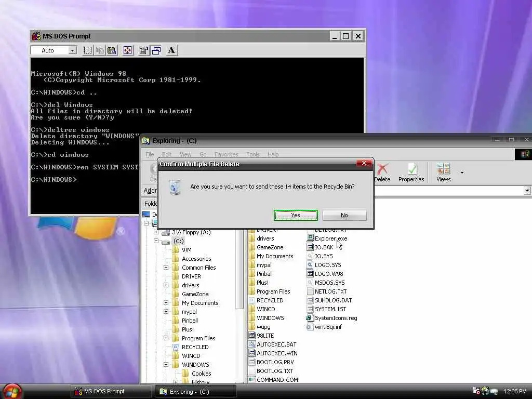
Task: Select BOOTLOG.TXT in file list
Action: pos(274,371)
